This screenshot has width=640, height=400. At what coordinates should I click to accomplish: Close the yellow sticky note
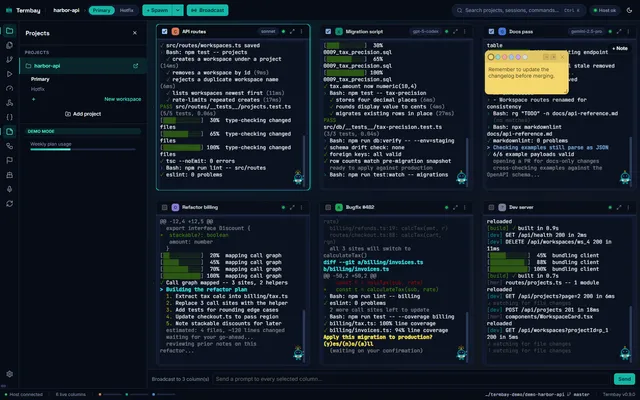(562, 57)
